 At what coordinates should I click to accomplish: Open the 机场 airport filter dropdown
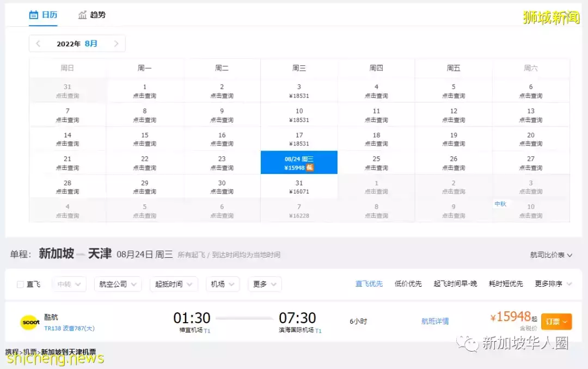click(x=223, y=284)
